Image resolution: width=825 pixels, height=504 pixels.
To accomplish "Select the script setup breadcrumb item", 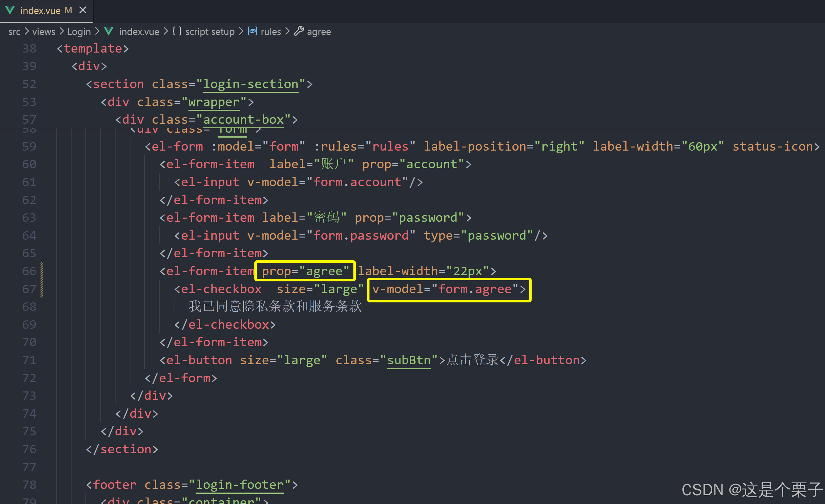I will point(210,32).
